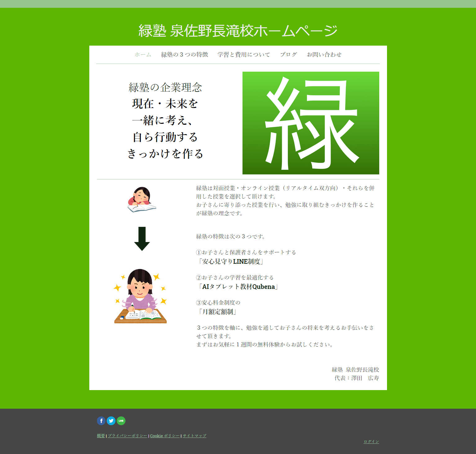This screenshot has width=476, height=454.
Task: Open the Cookie ポリシー link
Action: (164, 435)
